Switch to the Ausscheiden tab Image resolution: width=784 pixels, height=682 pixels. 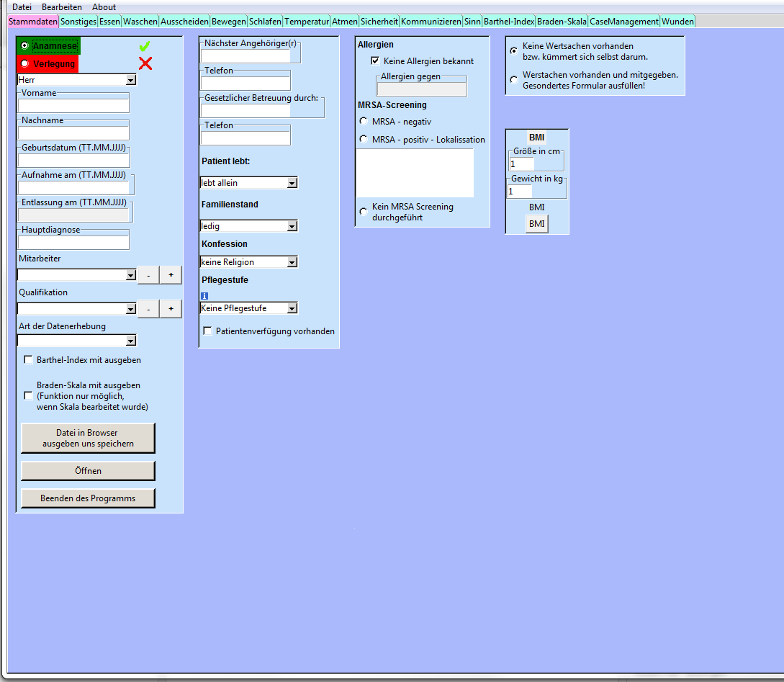point(184,22)
